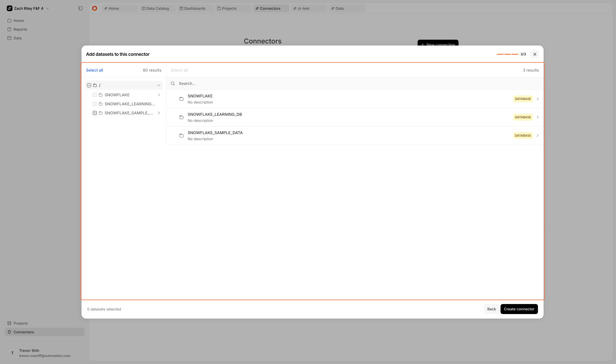Click the magnifier search icon
The width and height of the screenshot is (616, 364).
pos(173,83)
